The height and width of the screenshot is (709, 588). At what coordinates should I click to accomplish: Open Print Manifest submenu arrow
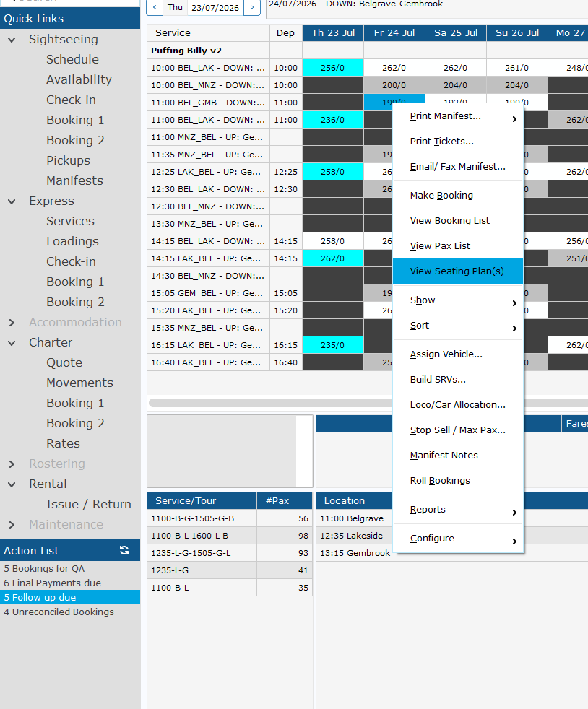(x=514, y=119)
